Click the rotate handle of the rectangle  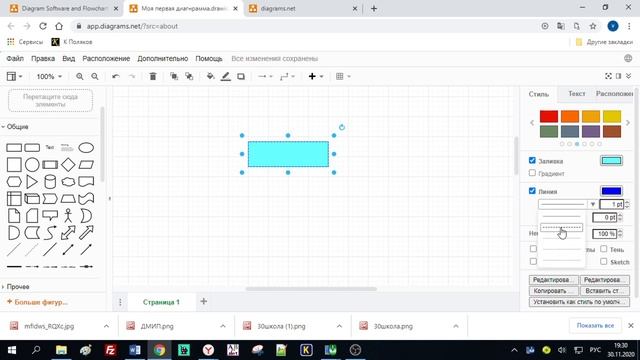point(342,127)
